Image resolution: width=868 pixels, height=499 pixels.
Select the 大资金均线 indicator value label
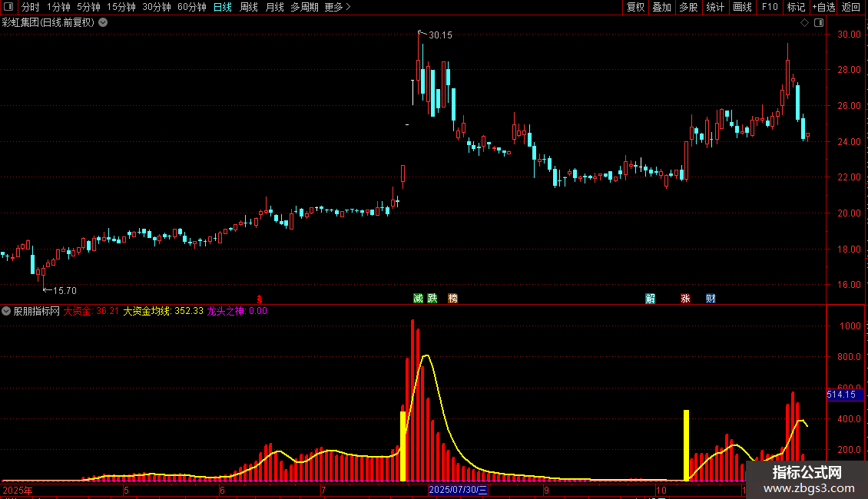(164, 311)
